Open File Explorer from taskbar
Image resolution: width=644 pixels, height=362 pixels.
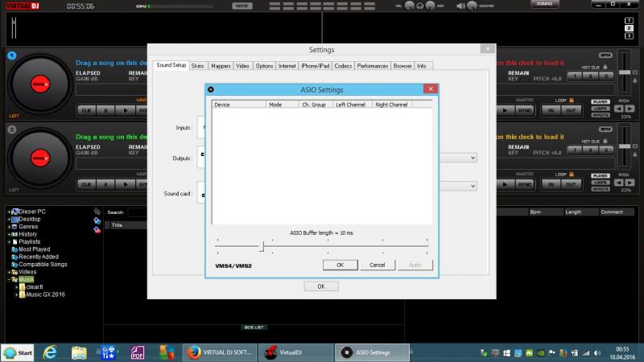79,352
